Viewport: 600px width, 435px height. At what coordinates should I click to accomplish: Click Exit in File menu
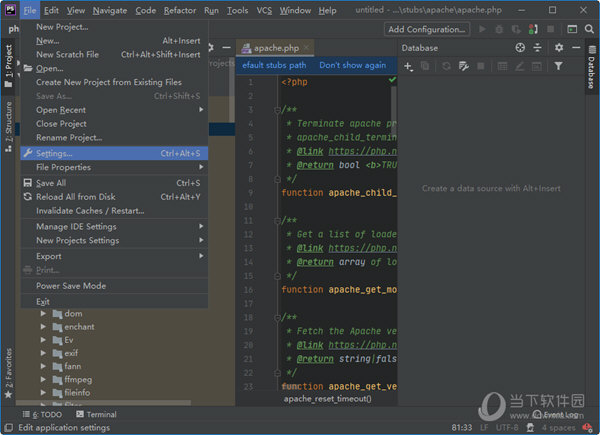click(x=114, y=301)
